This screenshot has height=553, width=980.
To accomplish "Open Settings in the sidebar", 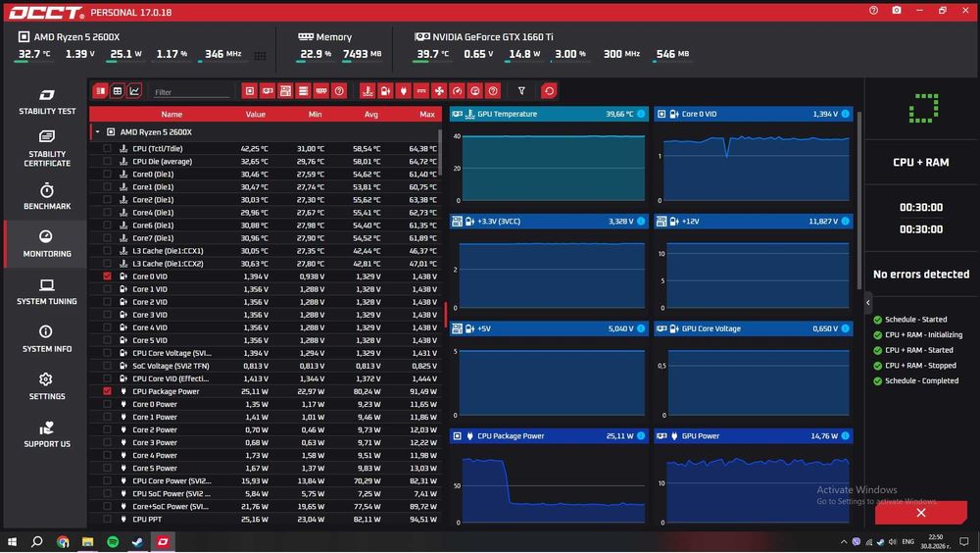I will pos(47,386).
